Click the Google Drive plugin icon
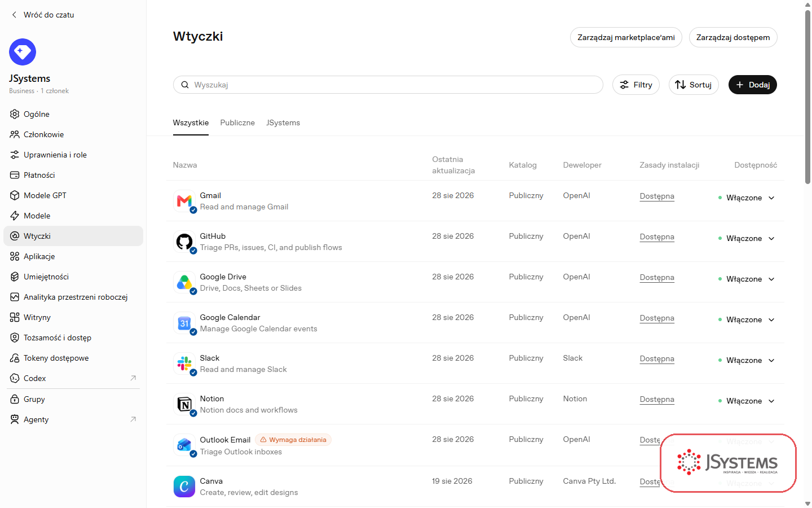 pyautogui.click(x=184, y=282)
